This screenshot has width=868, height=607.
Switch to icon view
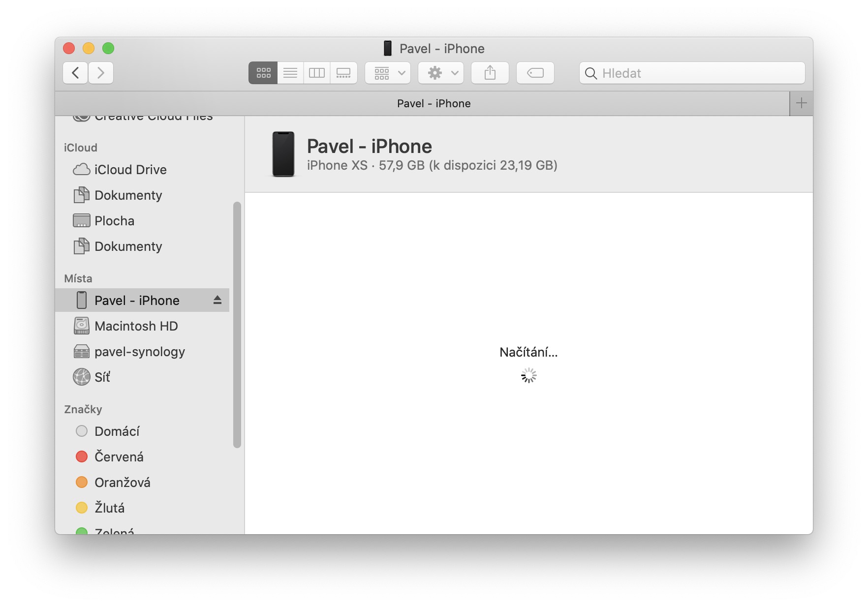[263, 73]
